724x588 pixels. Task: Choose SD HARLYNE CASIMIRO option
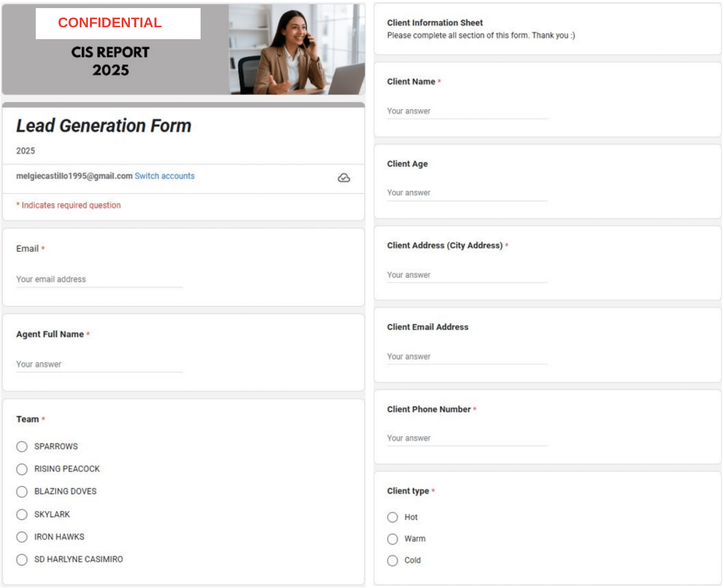[x=22, y=559]
